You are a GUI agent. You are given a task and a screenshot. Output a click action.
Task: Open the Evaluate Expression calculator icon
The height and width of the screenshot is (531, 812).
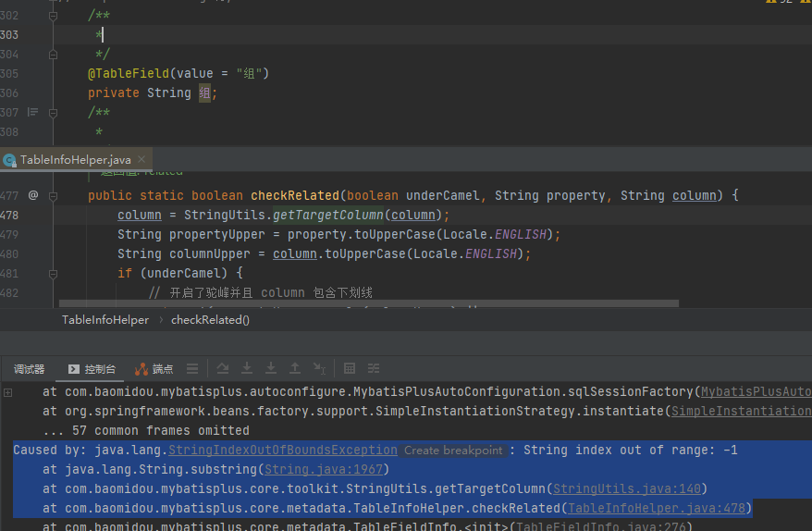coord(350,368)
